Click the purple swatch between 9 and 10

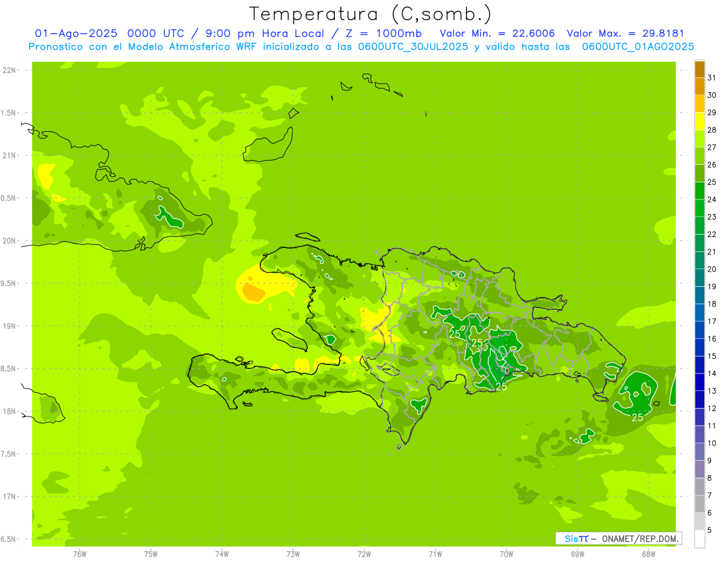click(699, 452)
